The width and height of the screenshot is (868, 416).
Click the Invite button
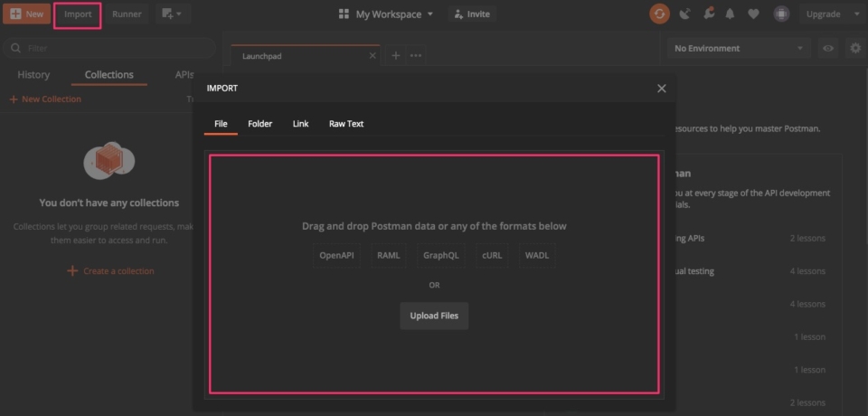tap(472, 14)
